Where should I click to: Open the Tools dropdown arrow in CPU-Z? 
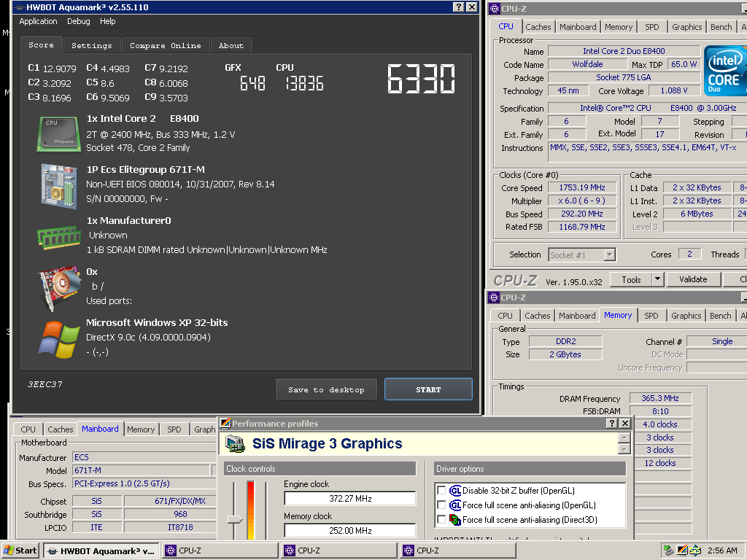point(657,279)
